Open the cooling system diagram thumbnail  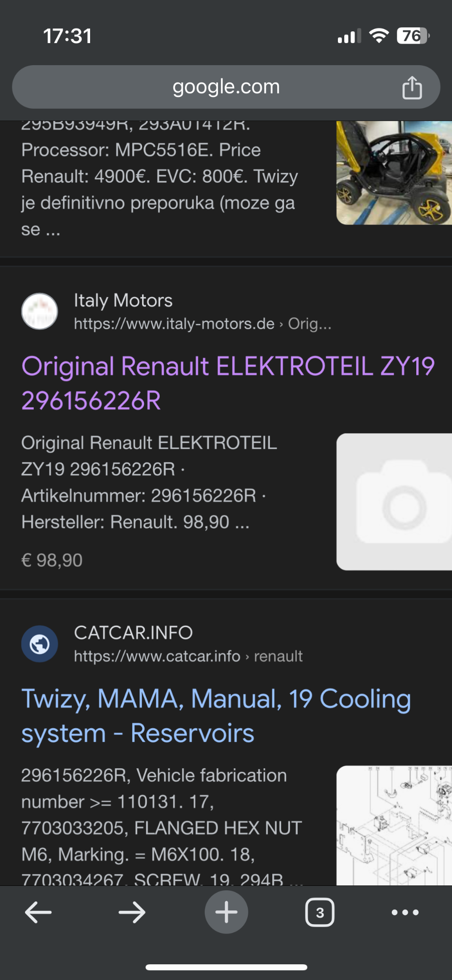click(394, 825)
